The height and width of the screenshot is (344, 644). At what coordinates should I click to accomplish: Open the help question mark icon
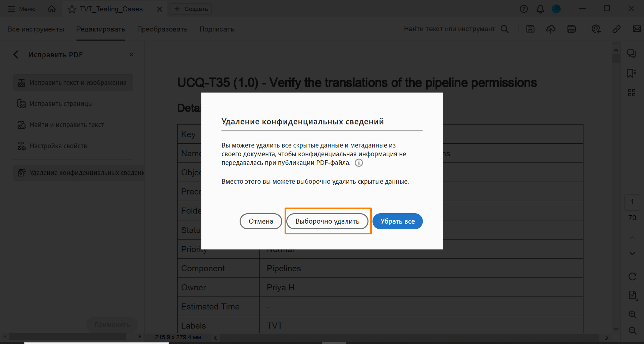[x=524, y=9]
